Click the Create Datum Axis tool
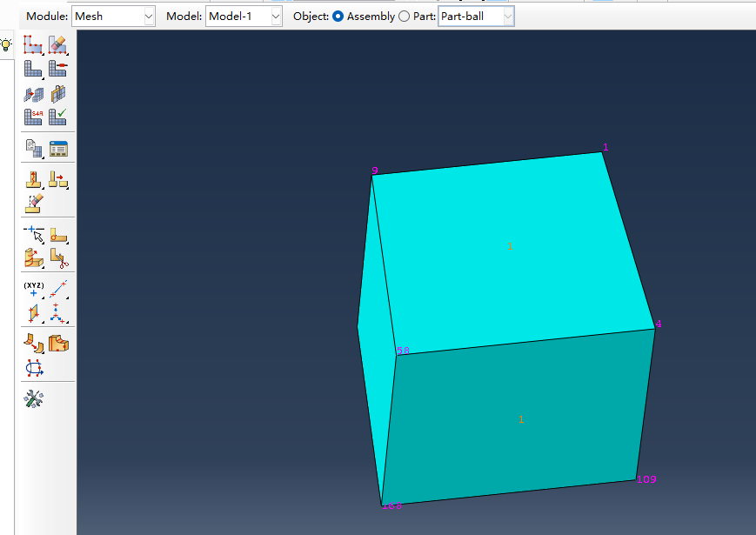 (57, 290)
